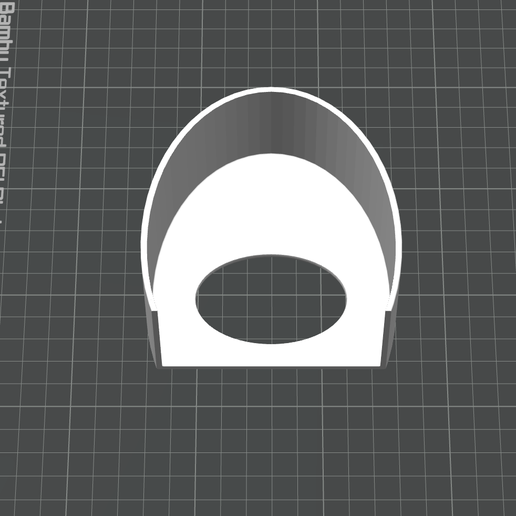The width and height of the screenshot is (516, 516).
Task: Click the white strip below the oval hole
Action: 271,355
